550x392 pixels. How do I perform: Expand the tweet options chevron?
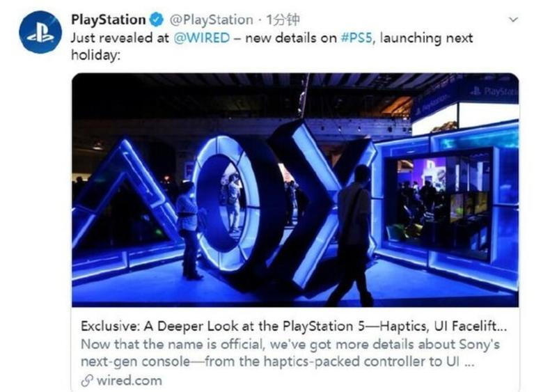[514, 19]
